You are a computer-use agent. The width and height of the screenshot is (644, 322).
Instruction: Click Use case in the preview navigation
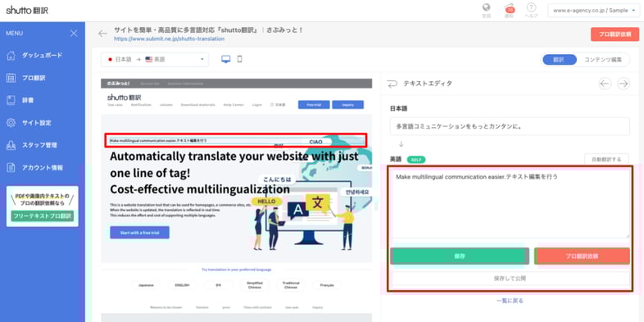point(115,105)
